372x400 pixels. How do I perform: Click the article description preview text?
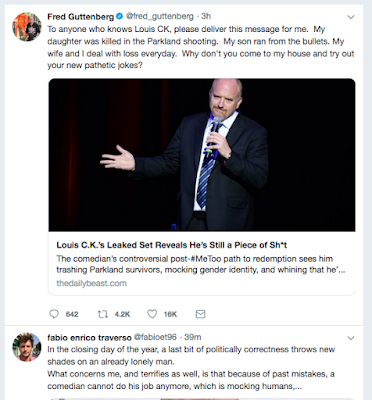(201, 264)
